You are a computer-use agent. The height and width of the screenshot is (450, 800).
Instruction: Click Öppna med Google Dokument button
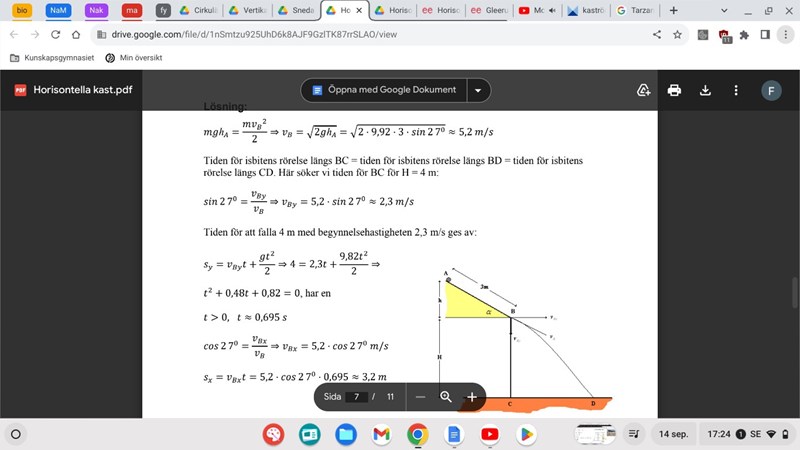[384, 90]
